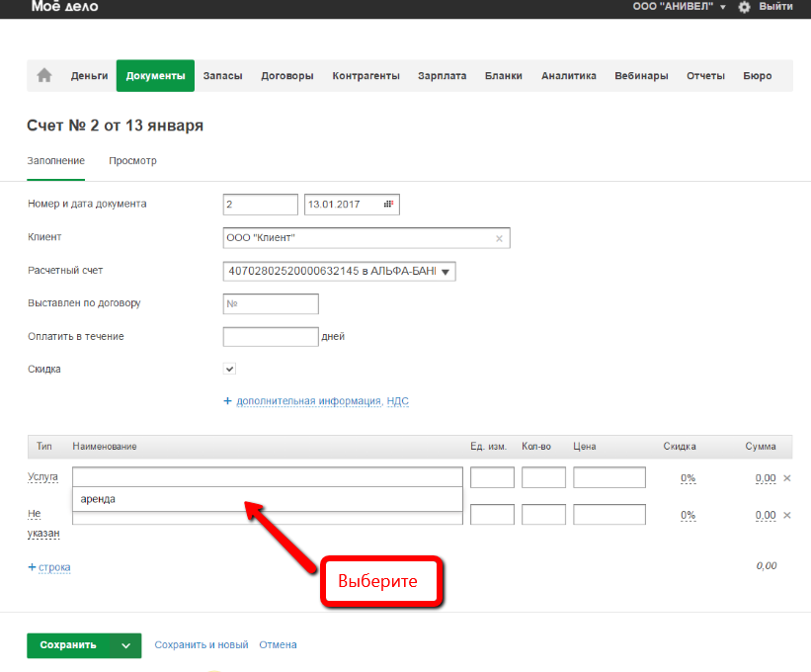This screenshot has height=672, width=811.
Task: Edit the Не указан row 0,00 sum
Action: (766, 516)
